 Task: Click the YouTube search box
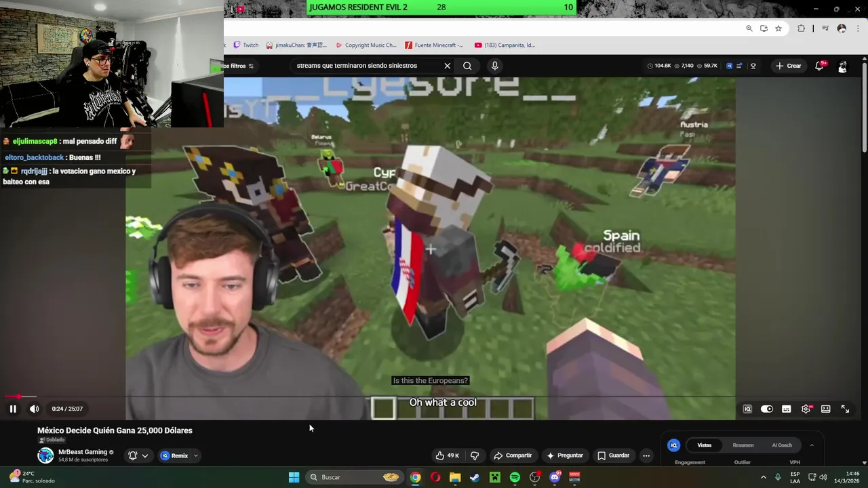coord(366,66)
